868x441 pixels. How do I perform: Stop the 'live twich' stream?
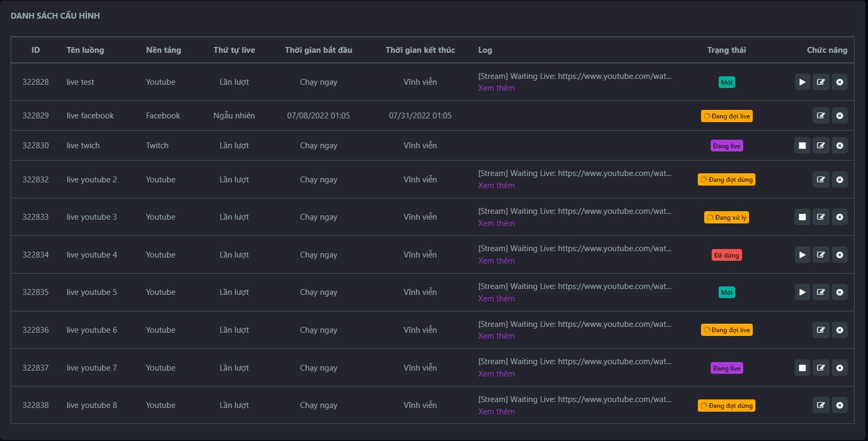click(x=802, y=146)
